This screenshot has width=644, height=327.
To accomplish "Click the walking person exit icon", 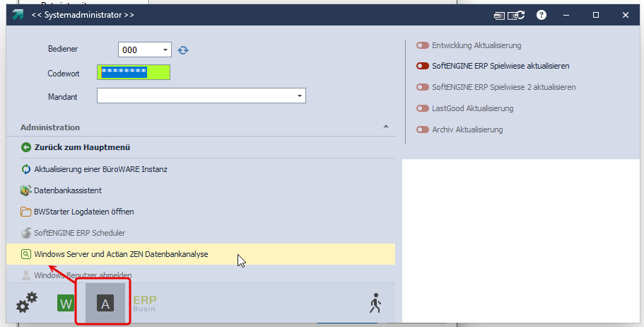I will tap(375, 303).
